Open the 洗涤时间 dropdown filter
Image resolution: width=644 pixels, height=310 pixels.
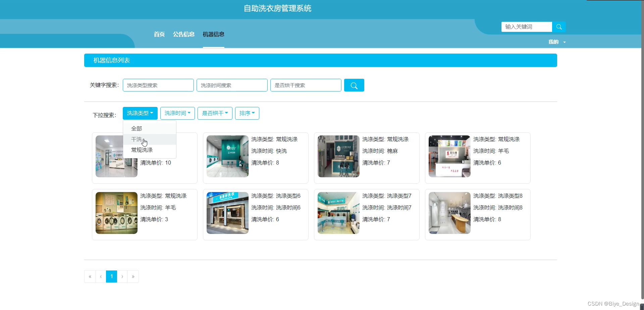click(x=177, y=113)
